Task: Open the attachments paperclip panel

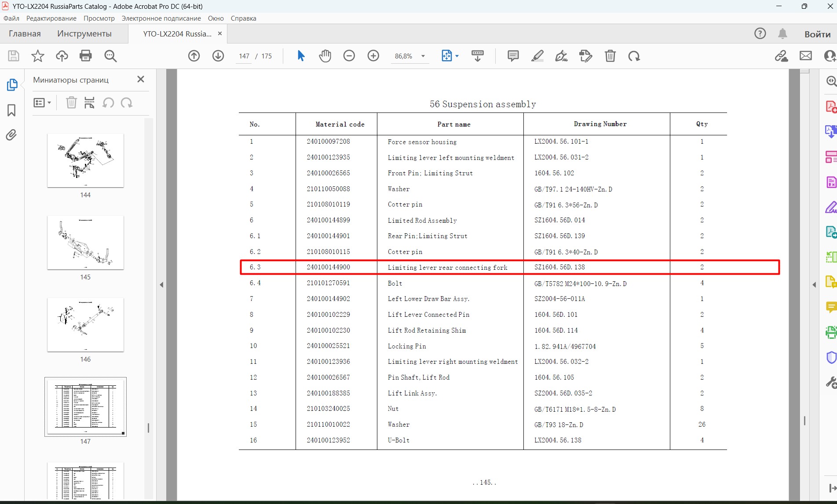Action: pos(11,135)
